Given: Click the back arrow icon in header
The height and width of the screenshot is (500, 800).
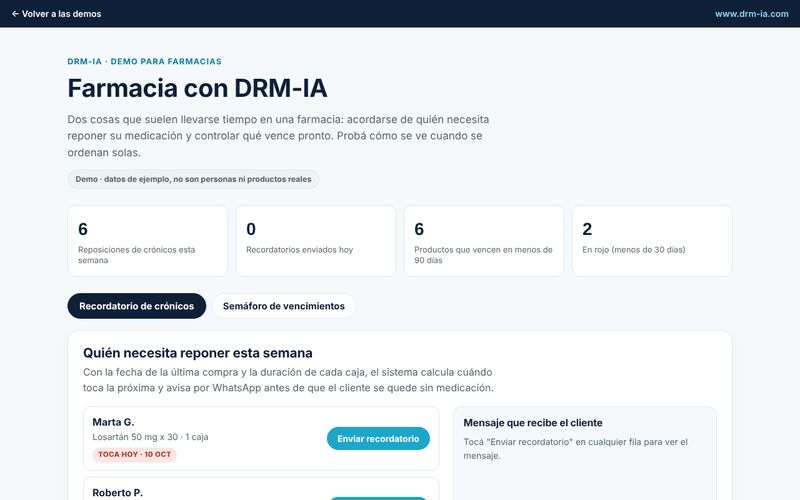Looking at the screenshot, I should (x=15, y=14).
